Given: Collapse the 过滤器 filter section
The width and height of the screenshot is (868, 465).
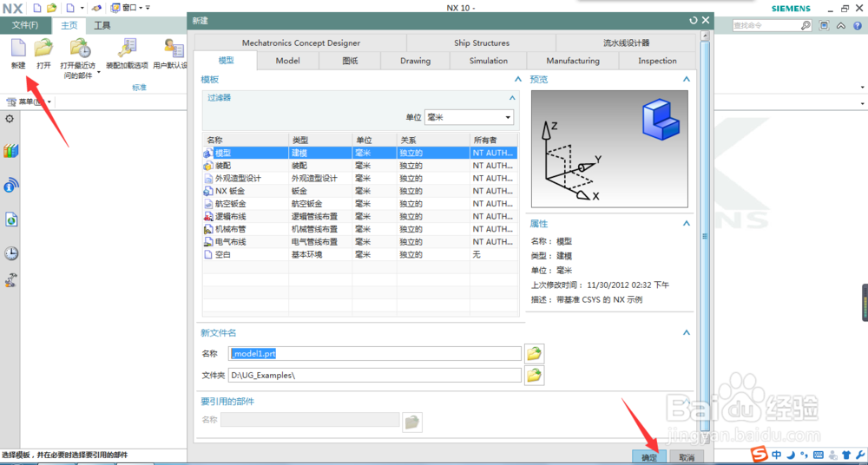Looking at the screenshot, I should coord(512,98).
